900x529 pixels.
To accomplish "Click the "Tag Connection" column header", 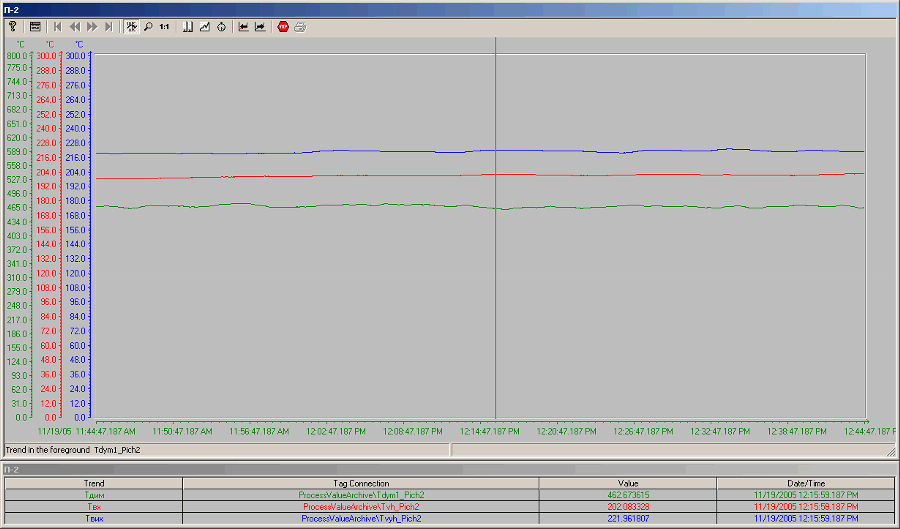I will coord(360,483).
